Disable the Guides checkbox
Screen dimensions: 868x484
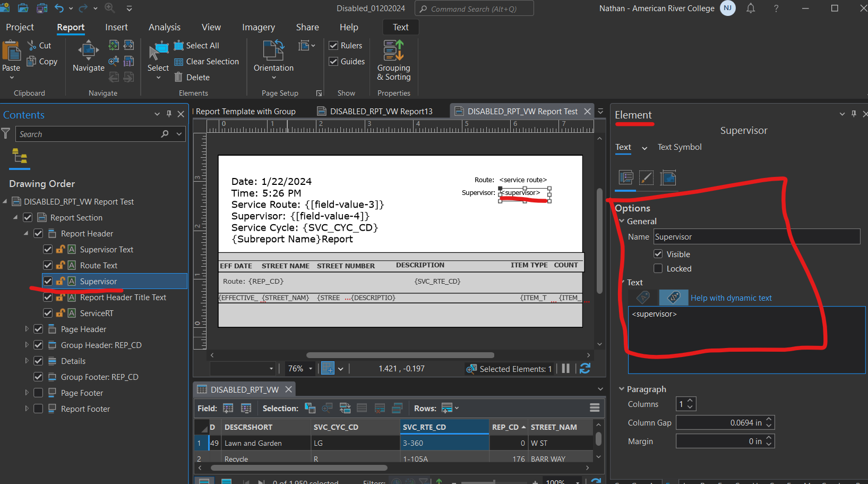point(333,61)
